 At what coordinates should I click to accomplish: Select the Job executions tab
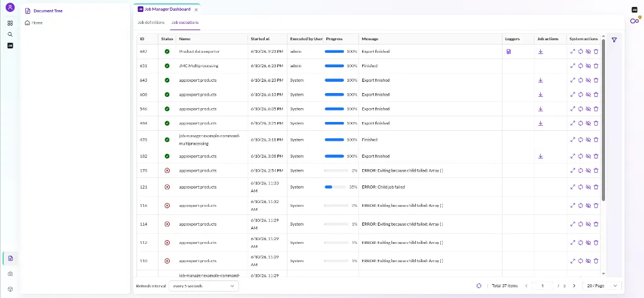(185, 23)
